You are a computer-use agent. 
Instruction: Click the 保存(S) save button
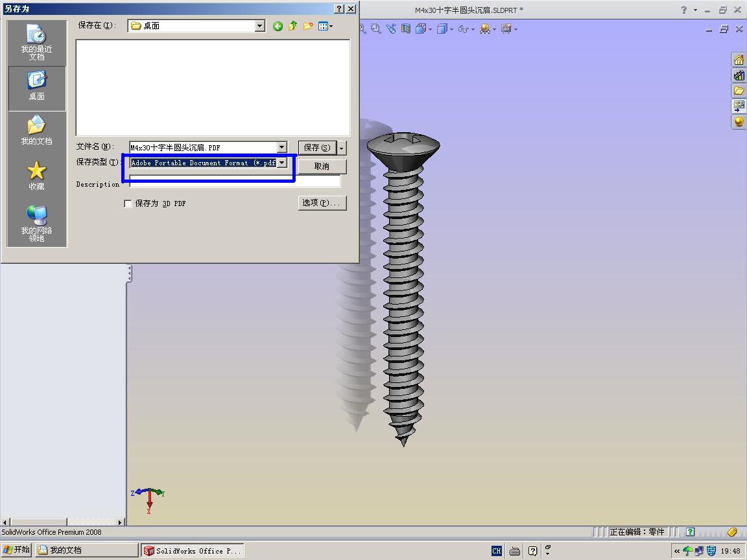coord(317,148)
